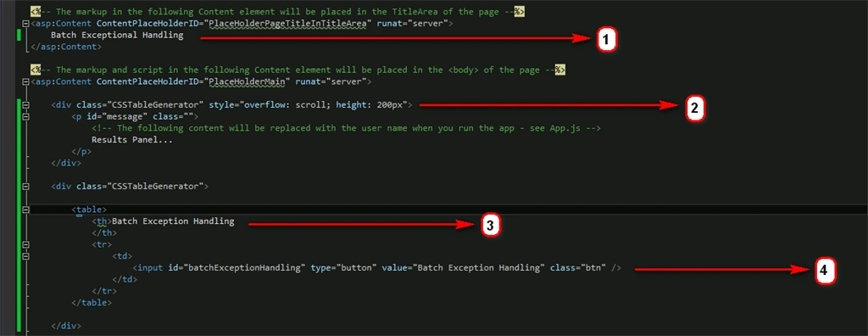Click the type="button" attribute
This screenshot has height=336, width=868.
pyautogui.click(x=344, y=268)
